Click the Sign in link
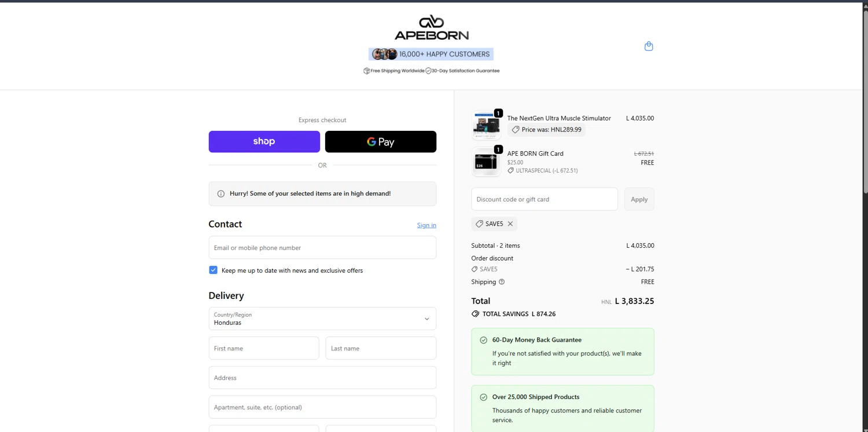Image resolution: width=868 pixels, height=432 pixels. (426, 225)
